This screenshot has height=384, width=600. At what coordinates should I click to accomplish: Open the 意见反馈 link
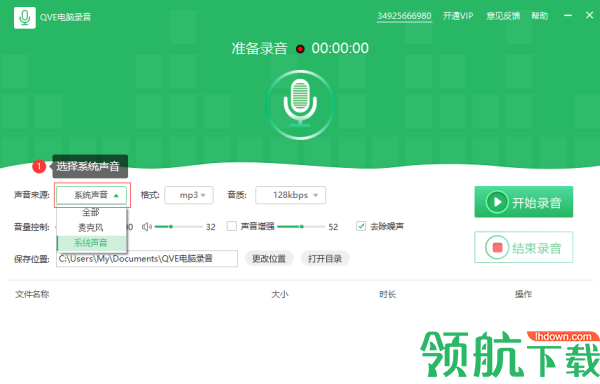pos(503,16)
